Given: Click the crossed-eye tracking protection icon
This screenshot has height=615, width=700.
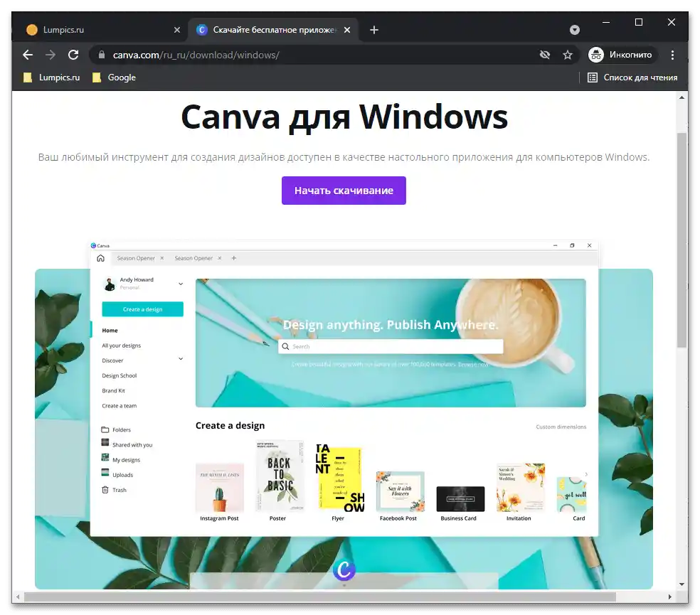Looking at the screenshot, I should pos(545,55).
